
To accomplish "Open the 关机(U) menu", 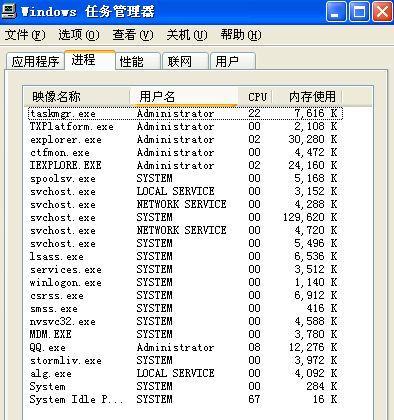I will coord(187,35).
